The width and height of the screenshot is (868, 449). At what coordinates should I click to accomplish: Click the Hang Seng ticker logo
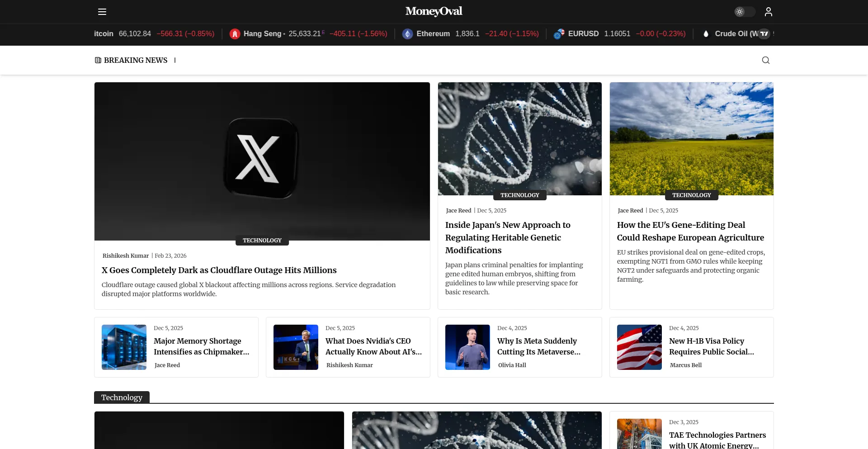click(235, 34)
